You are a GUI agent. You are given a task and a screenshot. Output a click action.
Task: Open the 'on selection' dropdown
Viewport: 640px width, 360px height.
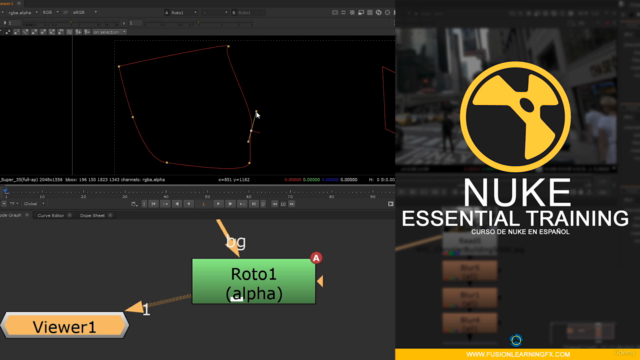[x=109, y=32]
